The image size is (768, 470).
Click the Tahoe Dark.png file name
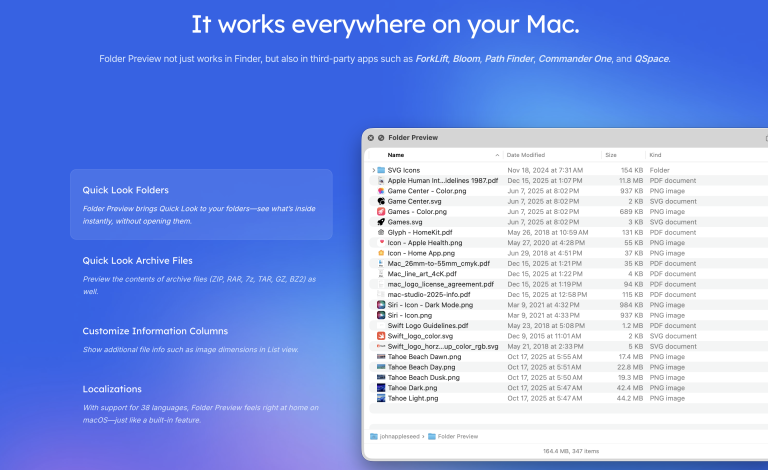(412, 388)
